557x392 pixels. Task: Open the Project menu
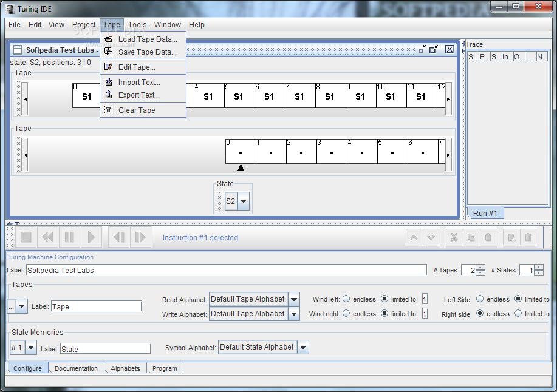[84, 25]
